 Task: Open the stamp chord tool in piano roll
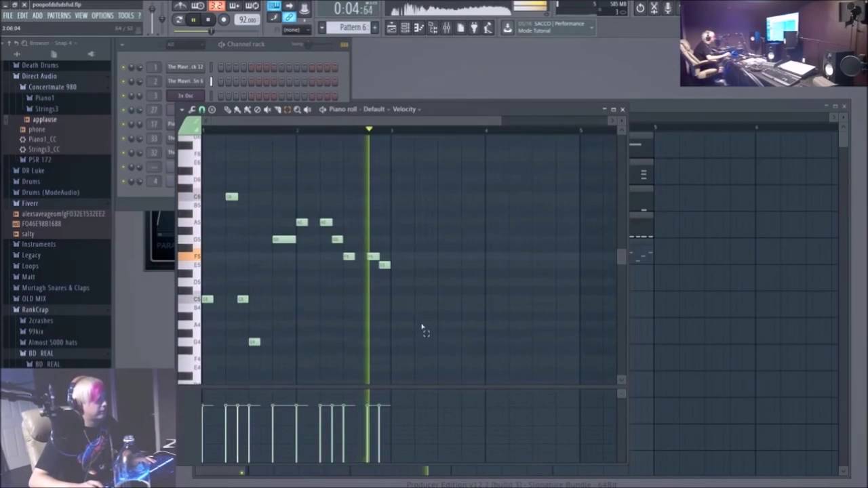(x=212, y=109)
